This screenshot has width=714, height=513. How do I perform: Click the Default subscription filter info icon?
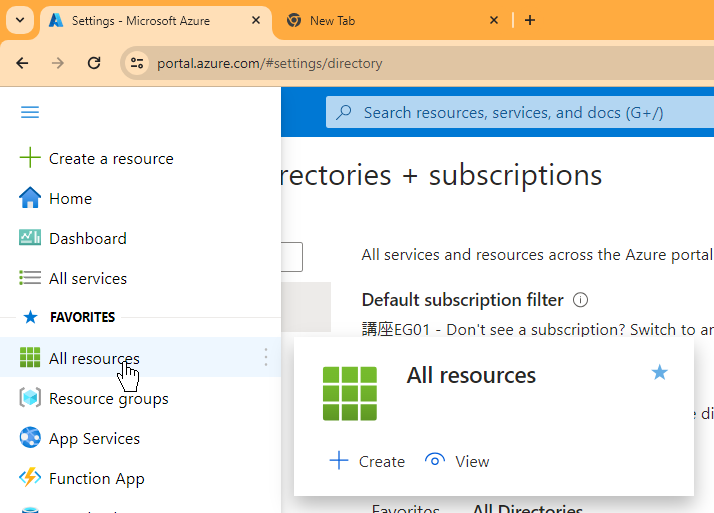point(580,300)
